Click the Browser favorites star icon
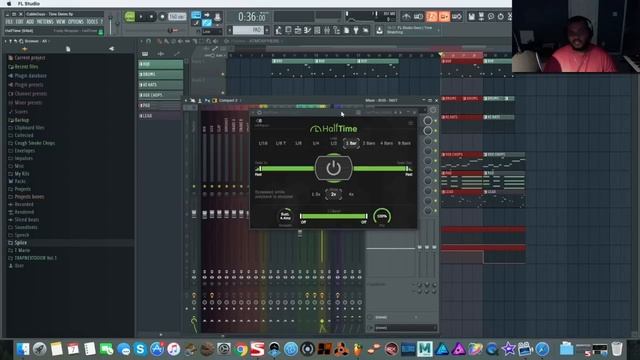The image size is (640, 360). pos(24,49)
